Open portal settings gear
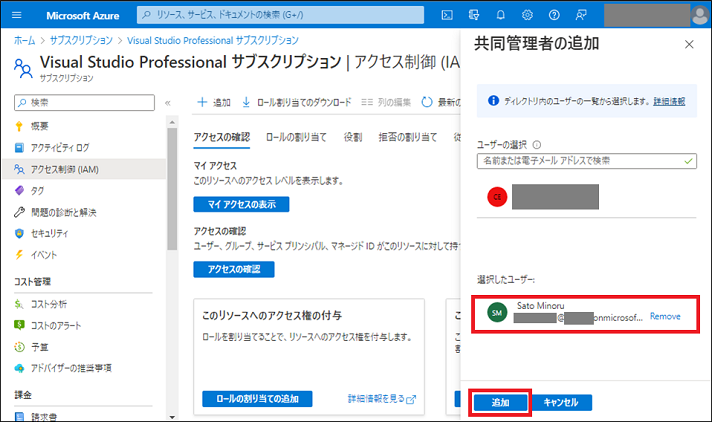 (527, 15)
